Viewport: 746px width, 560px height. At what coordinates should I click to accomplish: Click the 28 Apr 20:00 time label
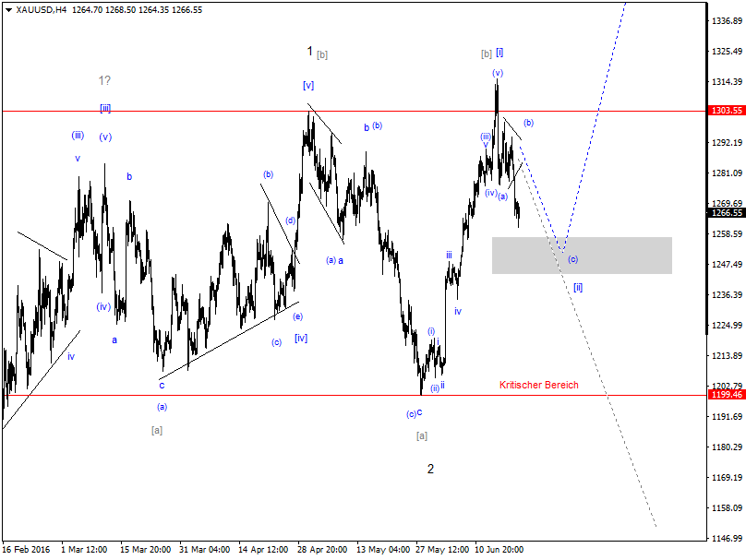click(322, 550)
